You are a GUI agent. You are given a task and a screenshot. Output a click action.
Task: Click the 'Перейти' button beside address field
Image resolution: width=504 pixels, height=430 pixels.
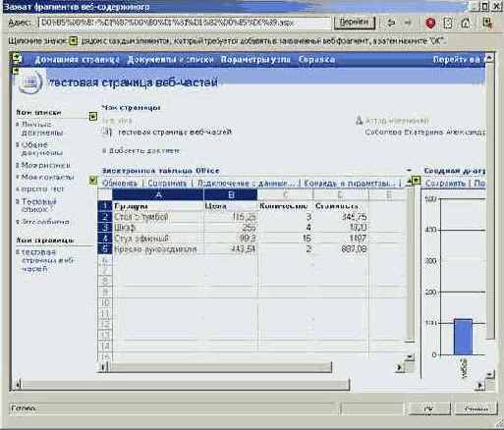[x=355, y=23]
